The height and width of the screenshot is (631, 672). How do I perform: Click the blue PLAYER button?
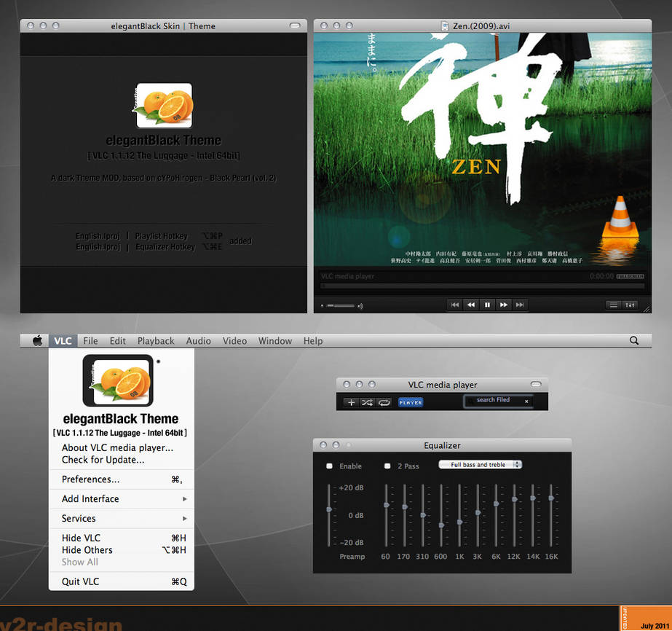point(411,402)
